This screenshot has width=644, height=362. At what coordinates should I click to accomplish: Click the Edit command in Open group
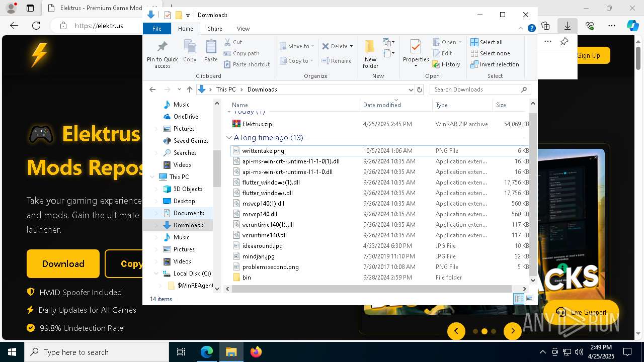coord(442,53)
